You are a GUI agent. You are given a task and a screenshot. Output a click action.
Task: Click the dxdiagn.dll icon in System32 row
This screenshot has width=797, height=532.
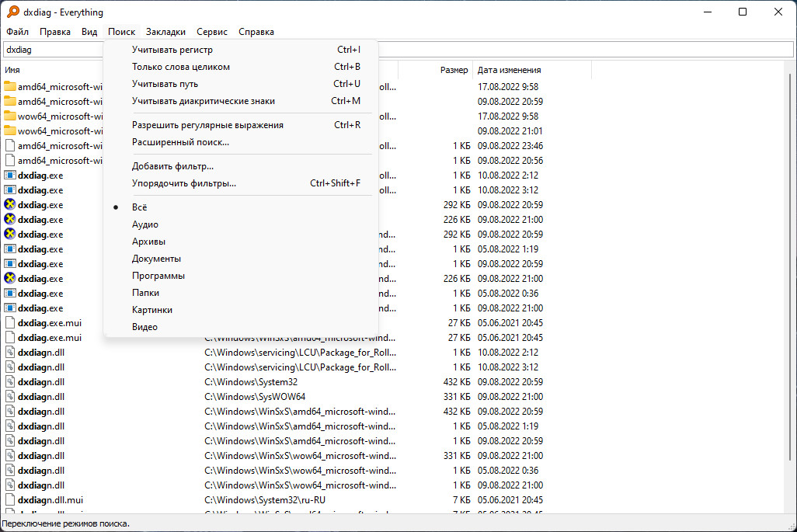pyautogui.click(x=10, y=382)
